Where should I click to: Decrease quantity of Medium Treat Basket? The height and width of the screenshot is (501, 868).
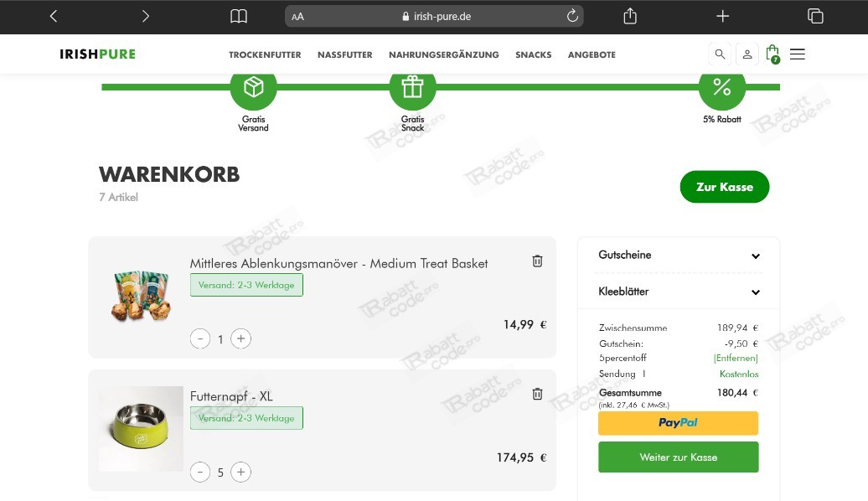click(x=200, y=338)
